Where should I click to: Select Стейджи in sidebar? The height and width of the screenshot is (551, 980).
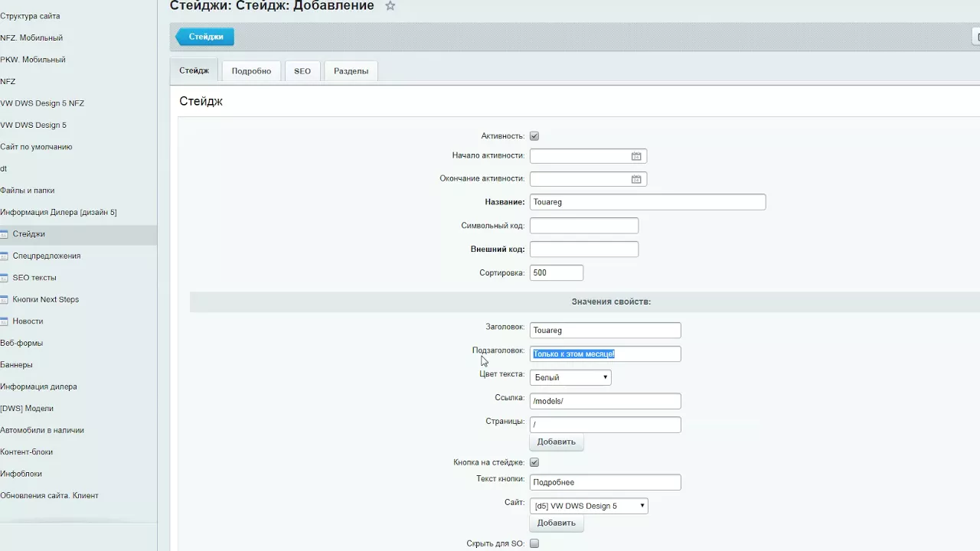click(29, 234)
